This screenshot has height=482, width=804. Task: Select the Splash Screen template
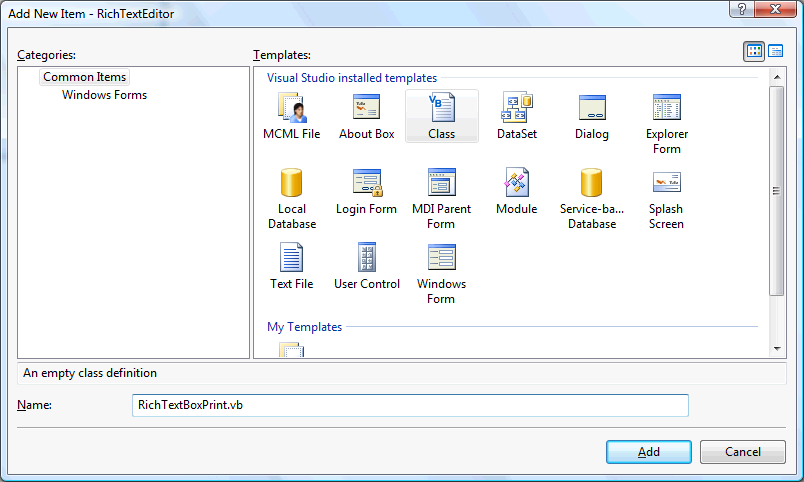click(667, 199)
